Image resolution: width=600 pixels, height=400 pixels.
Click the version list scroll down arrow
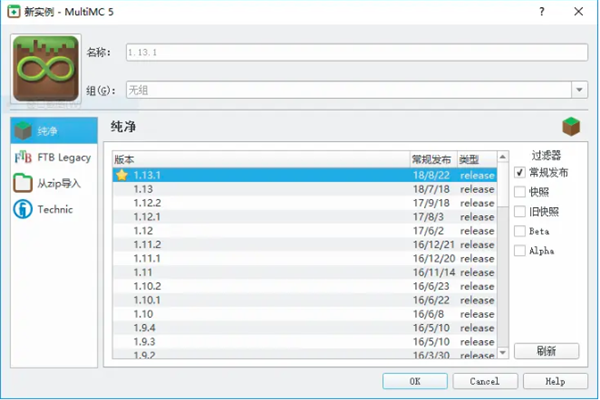[x=503, y=353]
